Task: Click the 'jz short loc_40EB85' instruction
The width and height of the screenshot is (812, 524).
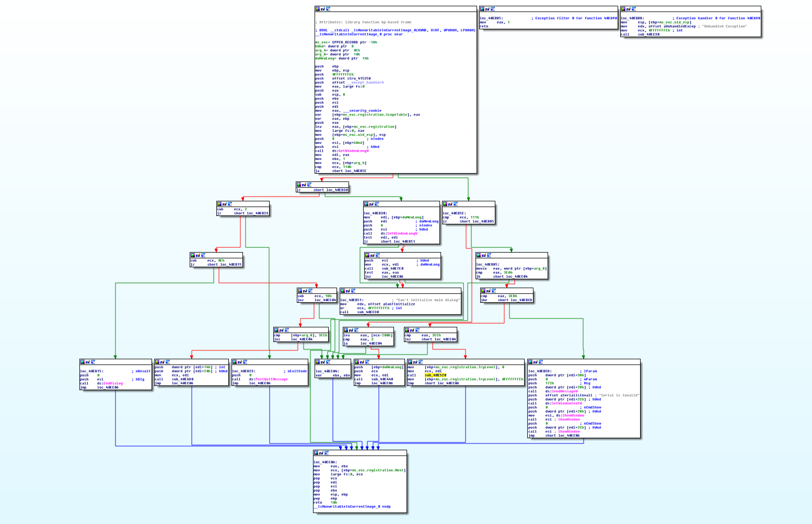Action: point(468,221)
